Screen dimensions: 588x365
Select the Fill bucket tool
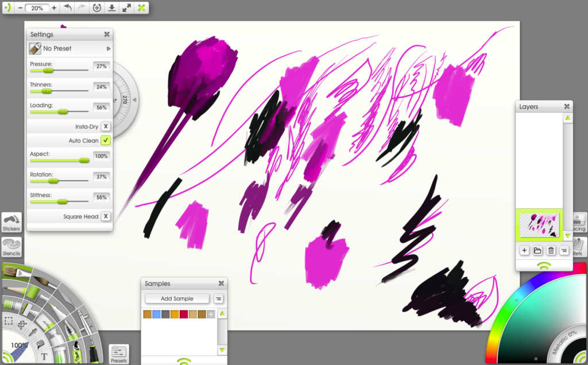point(41,344)
